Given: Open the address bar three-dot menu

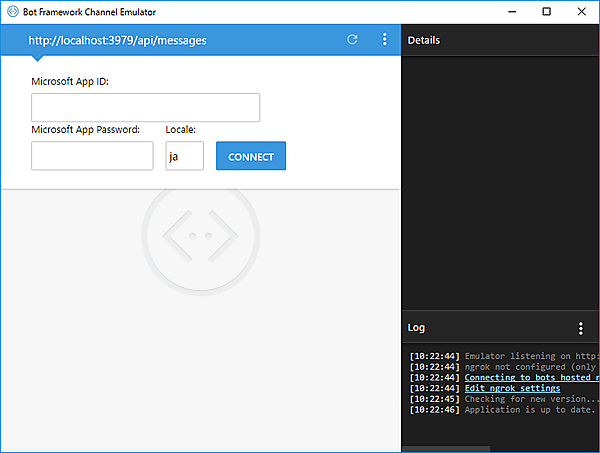Looking at the screenshot, I should pos(384,40).
